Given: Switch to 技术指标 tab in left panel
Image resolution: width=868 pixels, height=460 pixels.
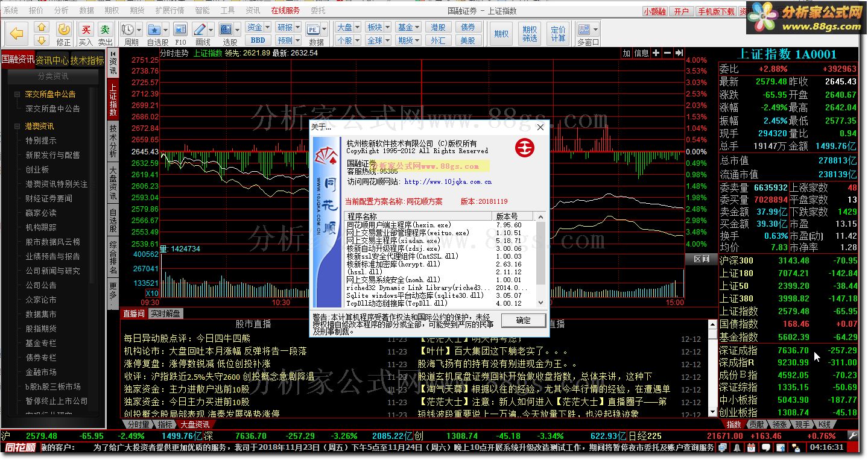Looking at the screenshot, I should click(x=87, y=60).
